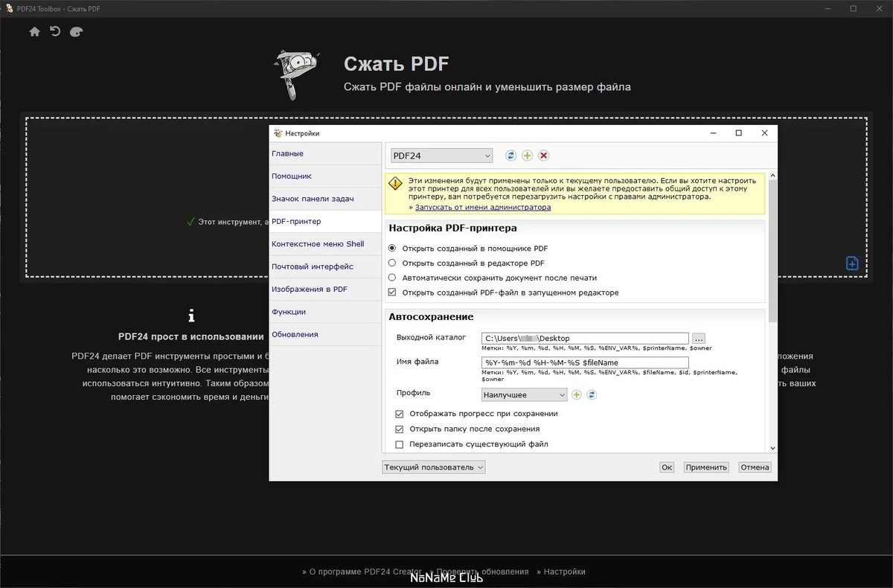
Task: Open the Функции section
Action: click(325, 312)
